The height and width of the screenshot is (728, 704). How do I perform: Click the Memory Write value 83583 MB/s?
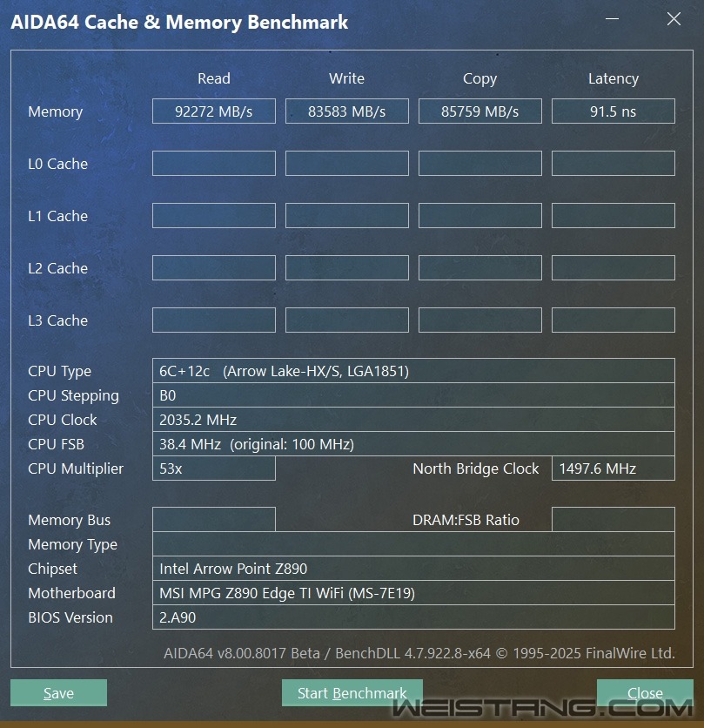point(346,111)
